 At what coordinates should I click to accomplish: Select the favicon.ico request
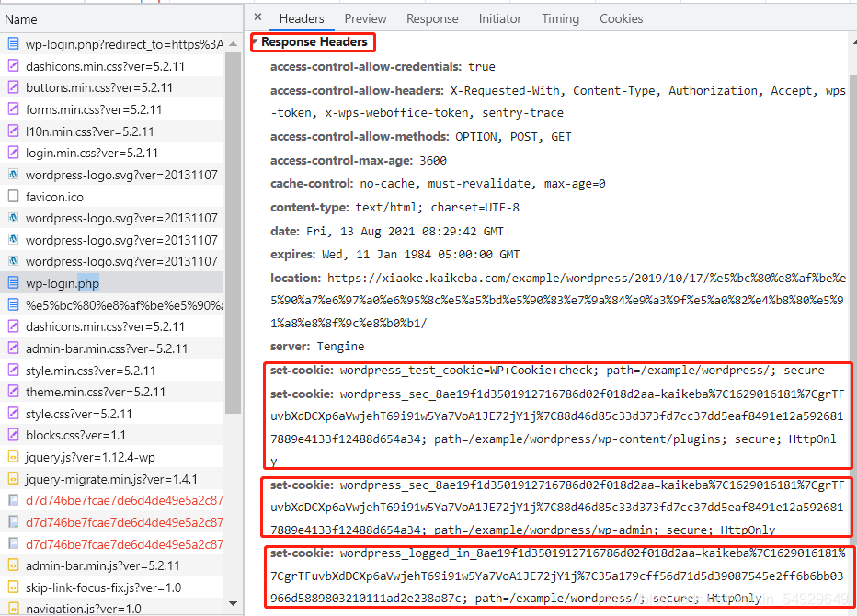112,196
